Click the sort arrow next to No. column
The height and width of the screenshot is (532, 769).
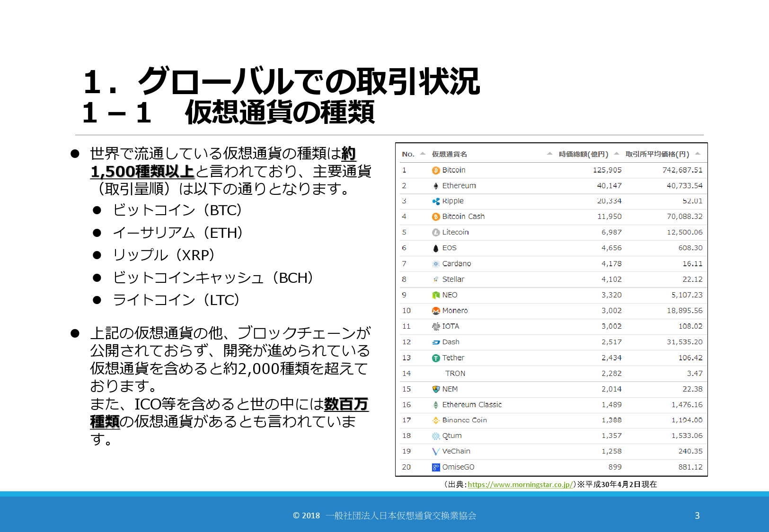[423, 154]
